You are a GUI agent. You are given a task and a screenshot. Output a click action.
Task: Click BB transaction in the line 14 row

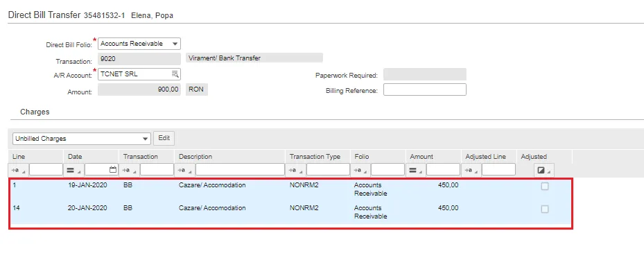click(128, 208)
